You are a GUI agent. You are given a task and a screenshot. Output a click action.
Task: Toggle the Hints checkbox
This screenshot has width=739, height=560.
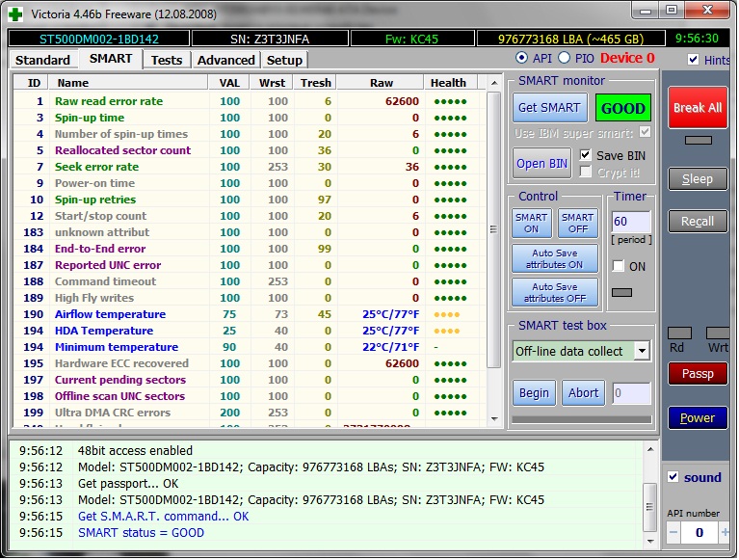click(x=693, y=60)
